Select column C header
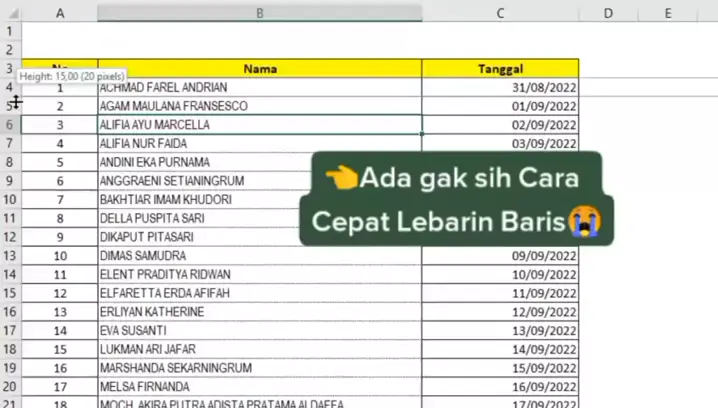This screenshot has width=718, height=408. coord(499,13)
